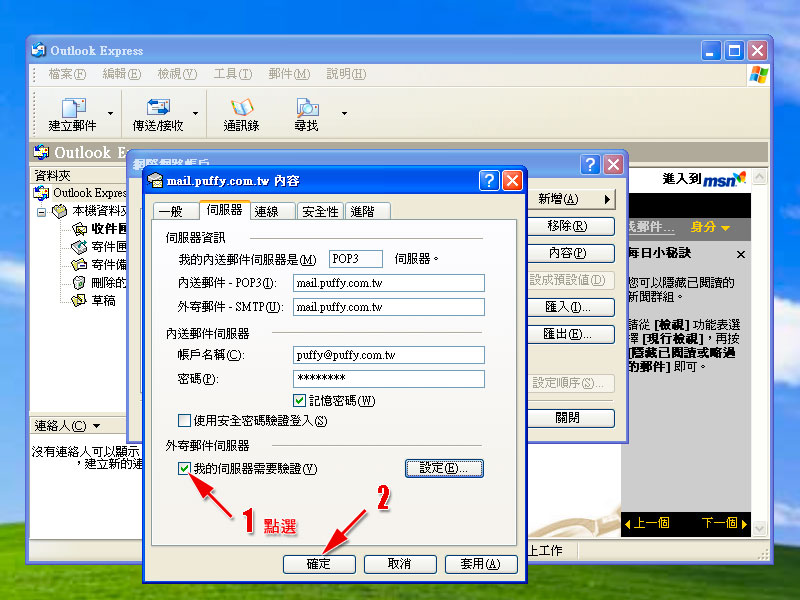Image resolution: width=800 pixels, height=600 pixels.
Task: Open the Send/Receive dropdown arrow
Action: tap(195, 113)
